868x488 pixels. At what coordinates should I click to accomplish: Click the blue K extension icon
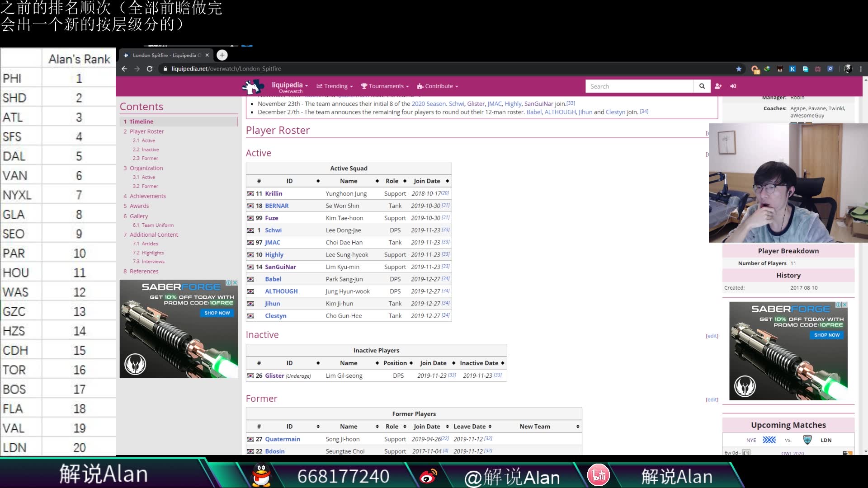793,69
